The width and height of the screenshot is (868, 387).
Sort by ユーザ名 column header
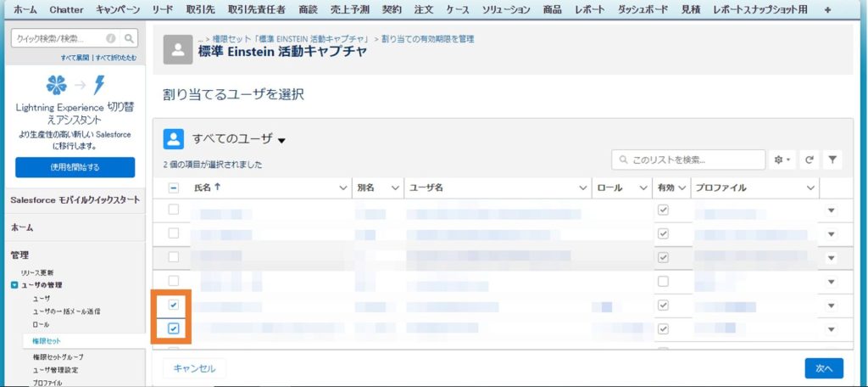[x=426, y=188]
